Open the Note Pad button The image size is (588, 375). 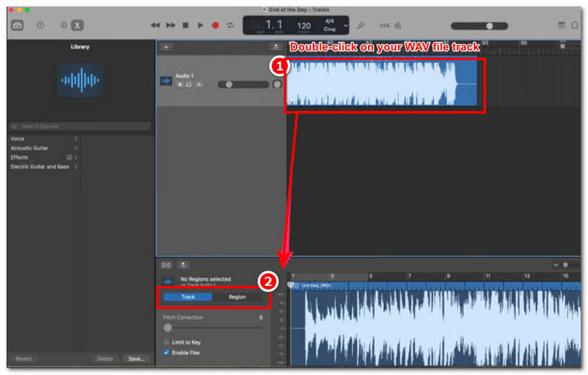(x=561, y=25)
